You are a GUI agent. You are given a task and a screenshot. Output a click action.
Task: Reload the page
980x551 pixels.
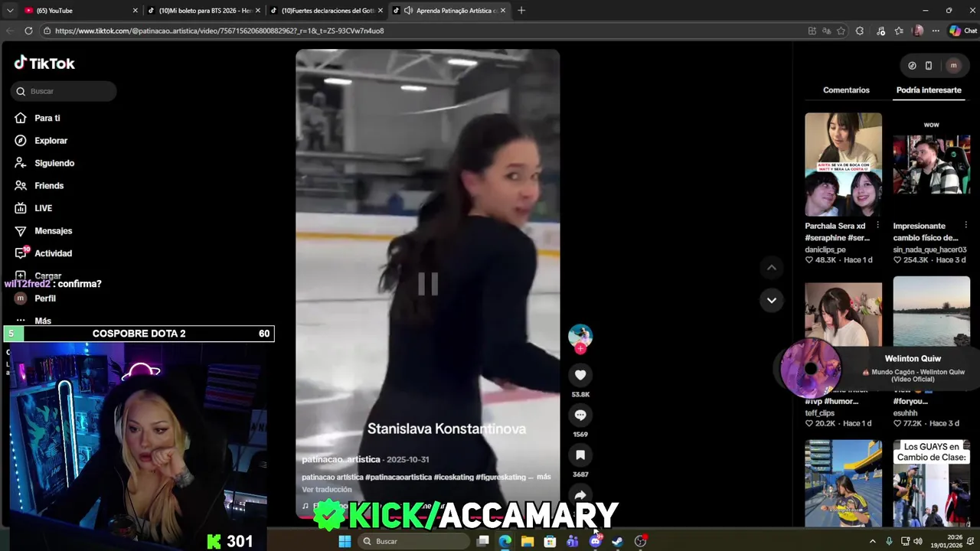pyautogui.click(x=28, y=31)
